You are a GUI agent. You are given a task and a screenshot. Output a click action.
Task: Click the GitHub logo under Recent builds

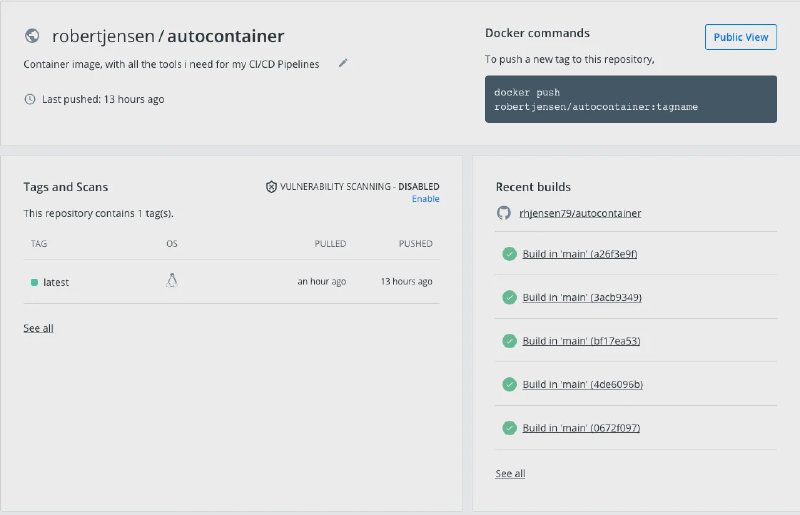504,213
